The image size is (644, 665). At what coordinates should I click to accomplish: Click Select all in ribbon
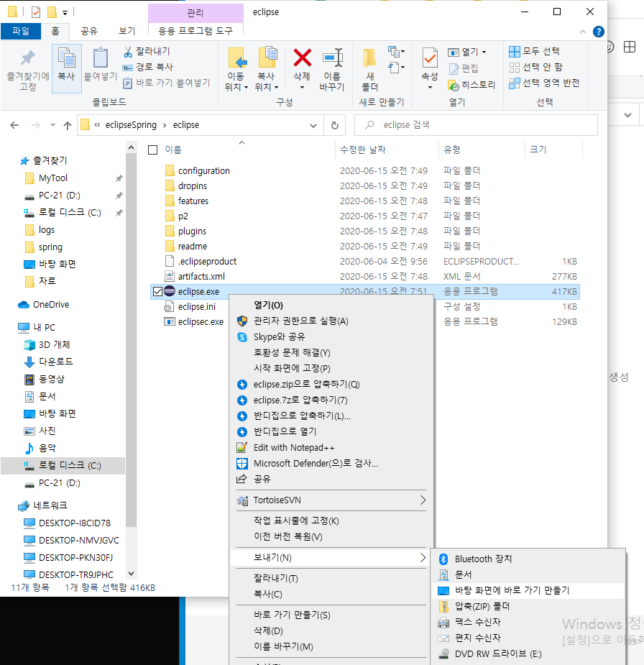(535, 51)
